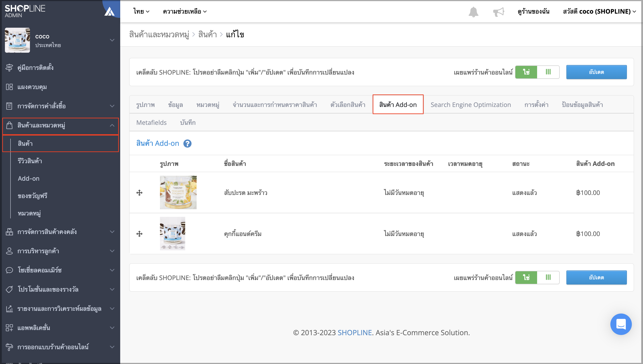
Task: Click the notification bell icon
Action: (473, 12)
